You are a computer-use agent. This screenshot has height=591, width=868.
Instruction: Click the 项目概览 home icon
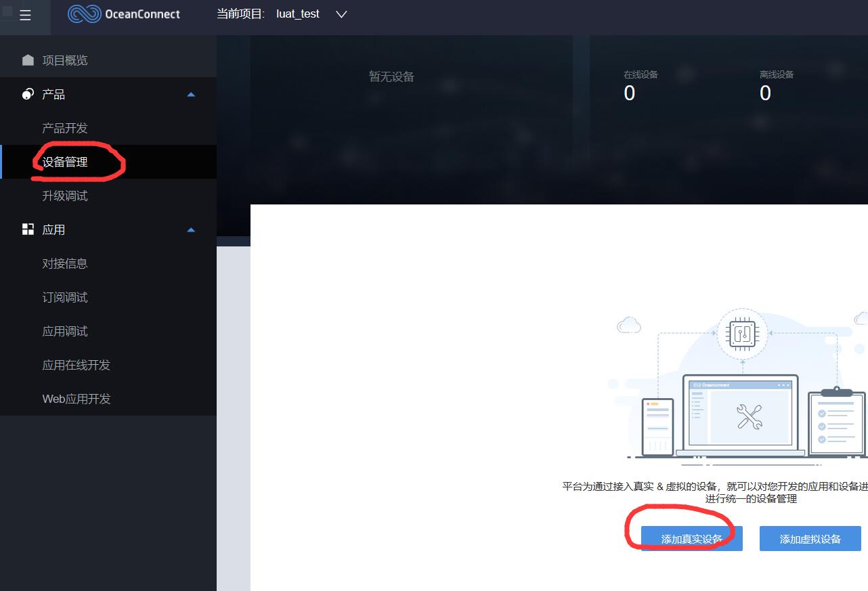(28, 60)
